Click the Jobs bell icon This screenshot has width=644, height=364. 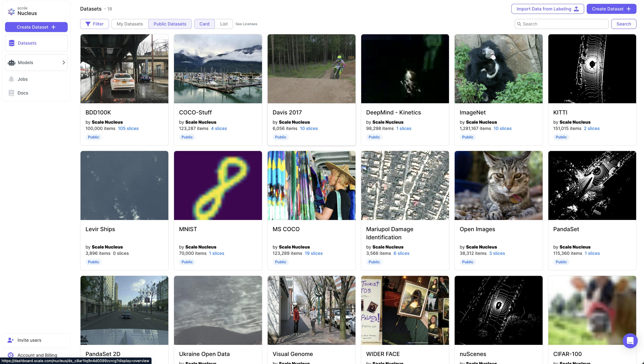point(11,79)
